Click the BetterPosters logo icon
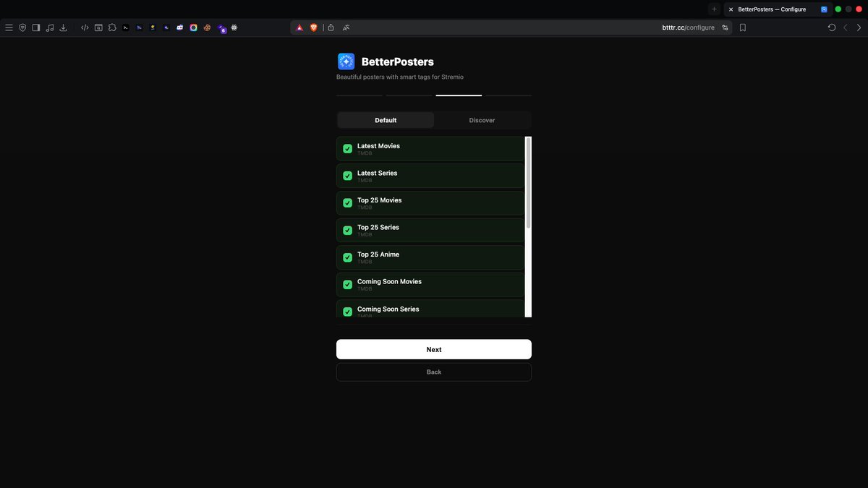The image size is (868, 488). pyautogui.click(x=346, y=61)
